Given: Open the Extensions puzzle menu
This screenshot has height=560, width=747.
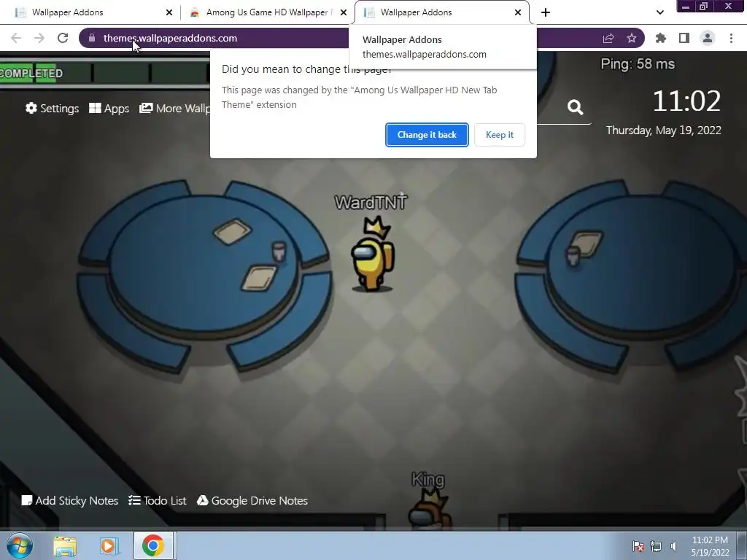Looking at the screenshot, I should [661, 38].
